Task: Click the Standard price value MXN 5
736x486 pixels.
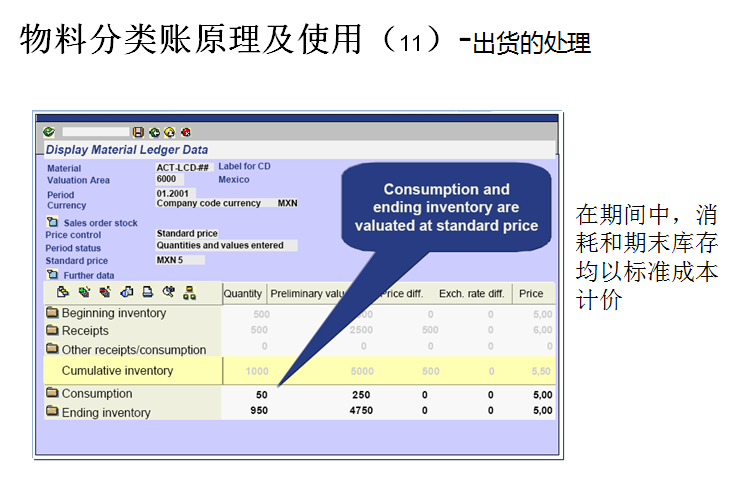Action: tap(180, 260)
